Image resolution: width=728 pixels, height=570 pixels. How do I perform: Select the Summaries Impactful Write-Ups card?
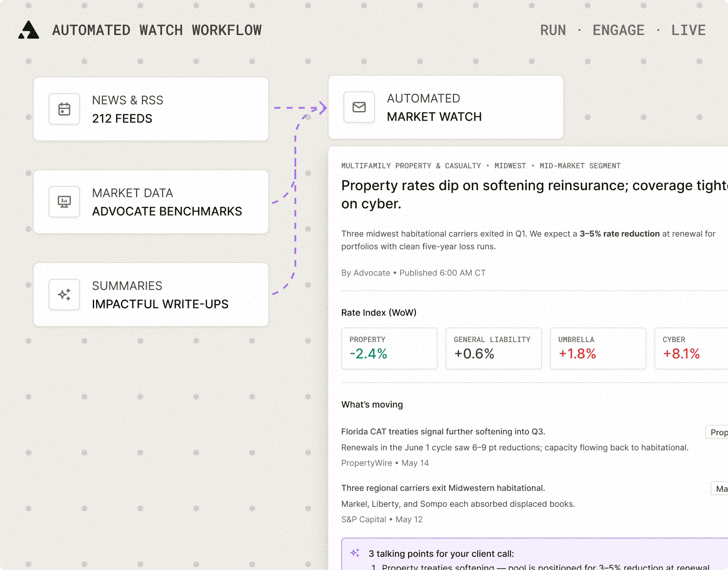tap(151, 295)
